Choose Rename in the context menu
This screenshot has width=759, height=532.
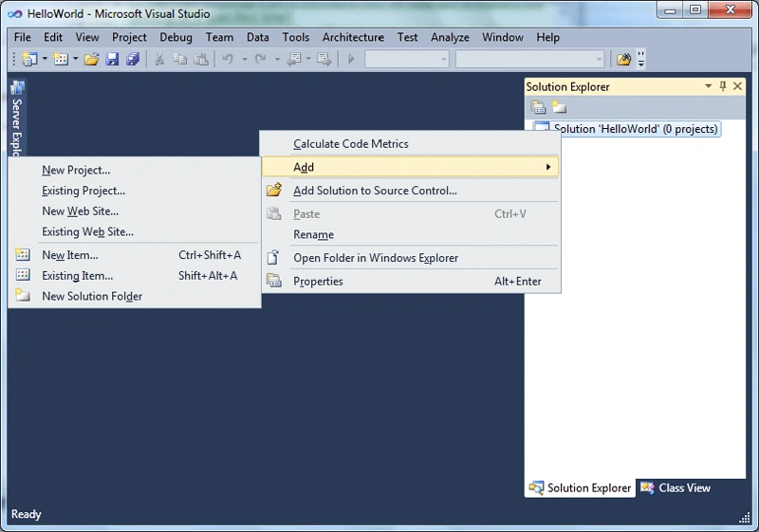411,234
